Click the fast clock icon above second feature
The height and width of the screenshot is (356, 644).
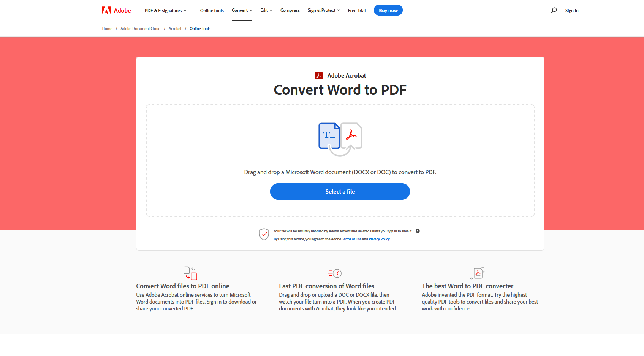[334, 273]
